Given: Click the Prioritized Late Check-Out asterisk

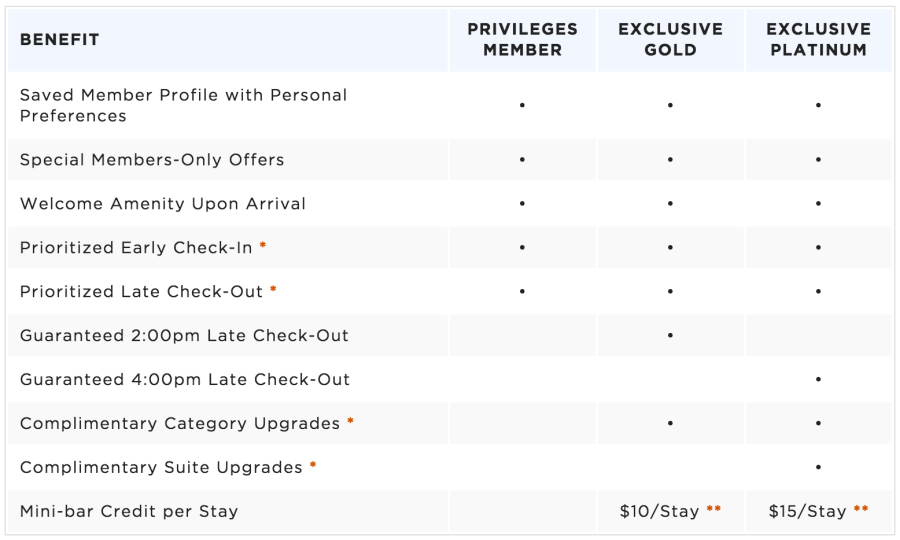Looking at the screenshot, I should (273, 289).
